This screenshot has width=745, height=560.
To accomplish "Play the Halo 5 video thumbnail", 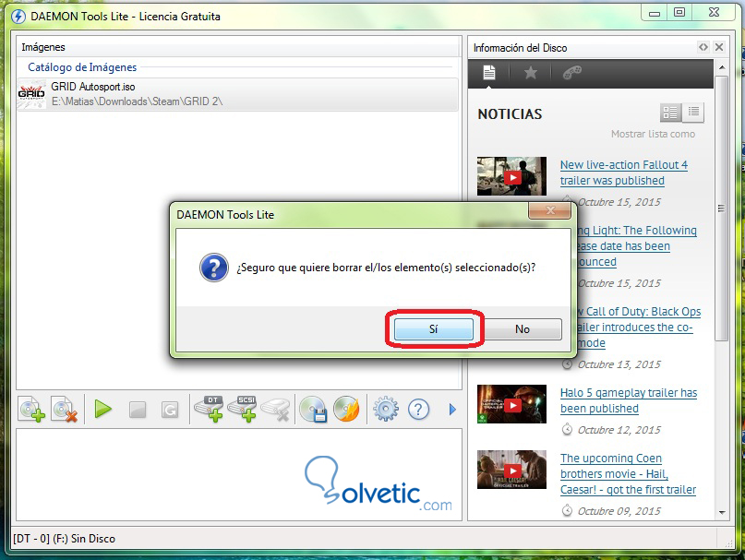I will pos(511,404).
